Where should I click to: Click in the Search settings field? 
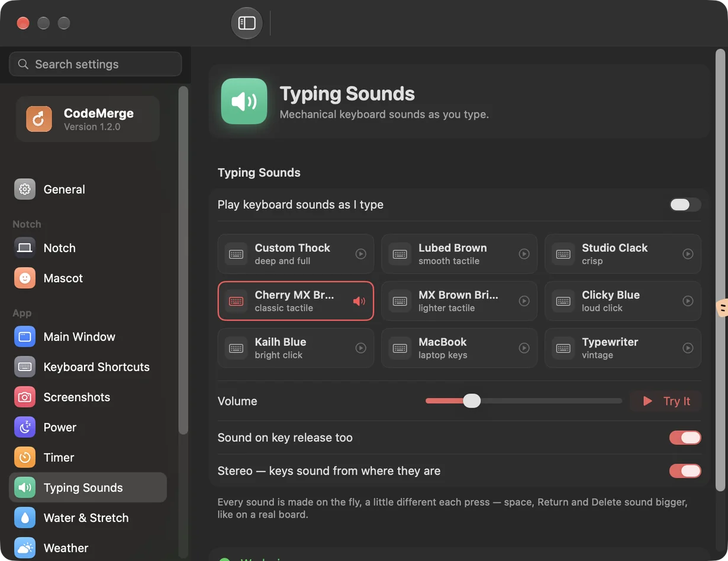click(95, 64)
